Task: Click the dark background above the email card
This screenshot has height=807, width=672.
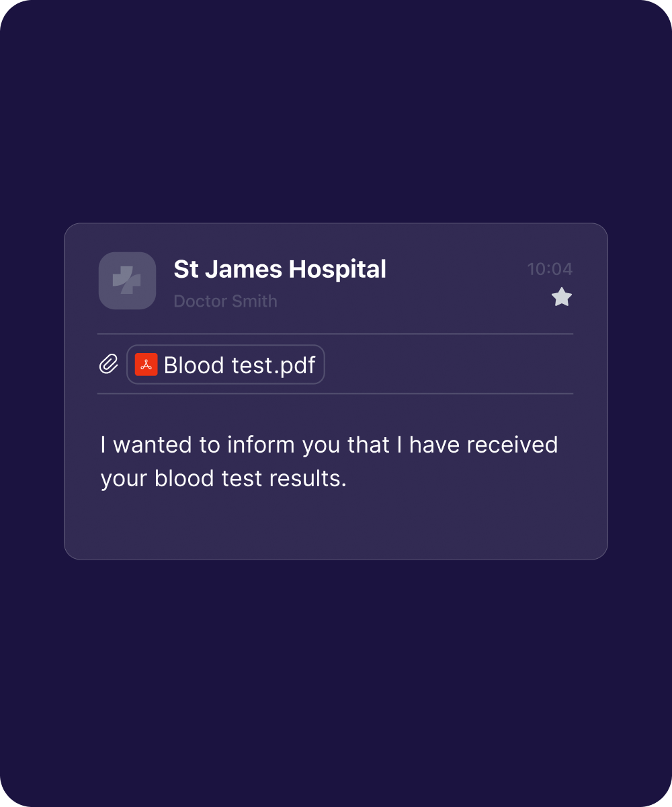Action: point(335,114)
